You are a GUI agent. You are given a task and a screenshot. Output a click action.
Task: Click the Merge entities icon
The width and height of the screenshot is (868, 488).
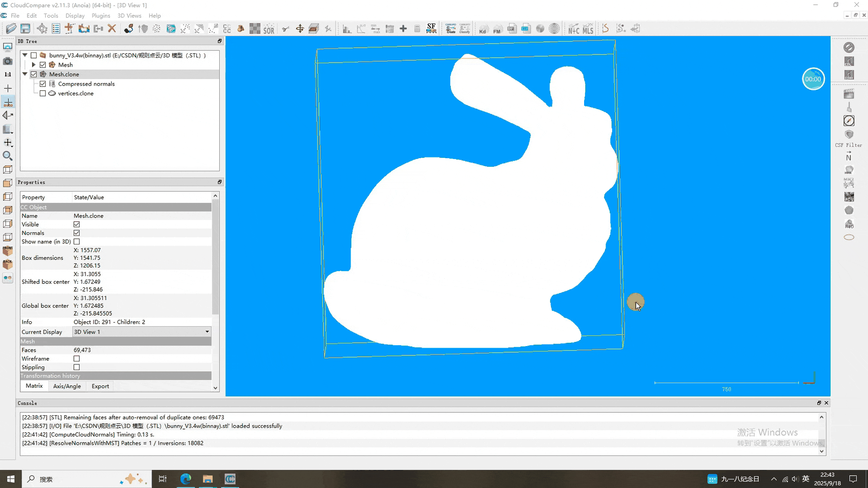[98, 28]
